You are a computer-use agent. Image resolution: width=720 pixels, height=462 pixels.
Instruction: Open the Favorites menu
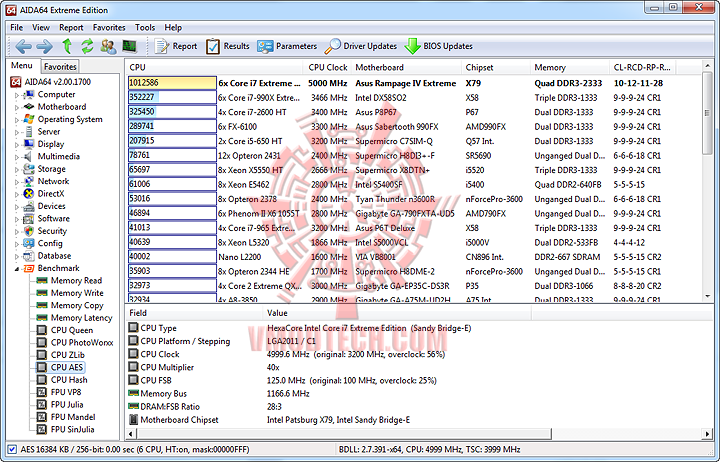[109, 28]
